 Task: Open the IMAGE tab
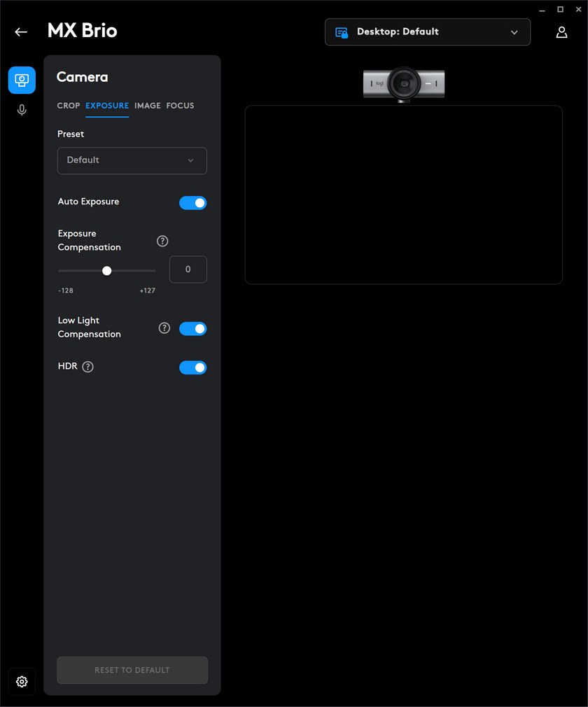(148, 106)
